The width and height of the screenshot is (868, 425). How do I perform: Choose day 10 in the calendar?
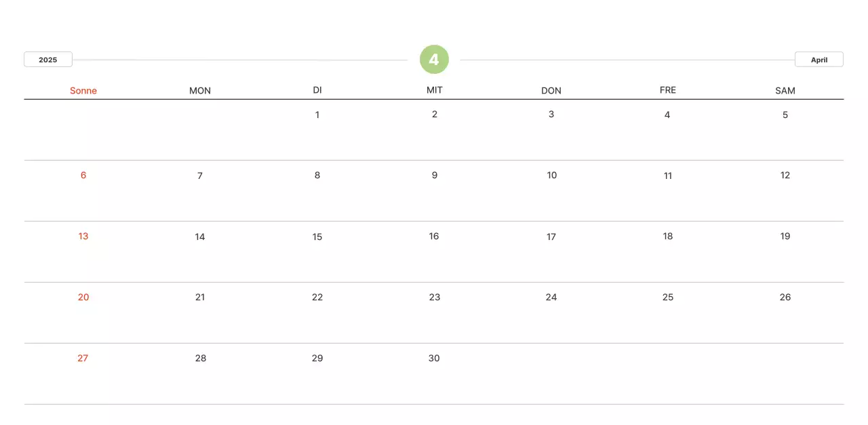[552, 175]
